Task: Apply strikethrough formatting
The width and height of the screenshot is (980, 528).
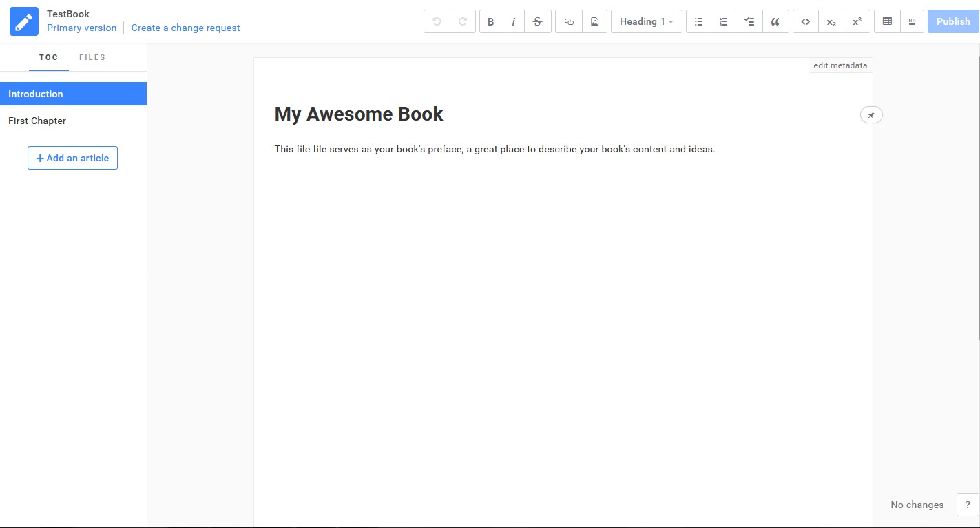Action: pyautogui.click(x=537, y=21)
